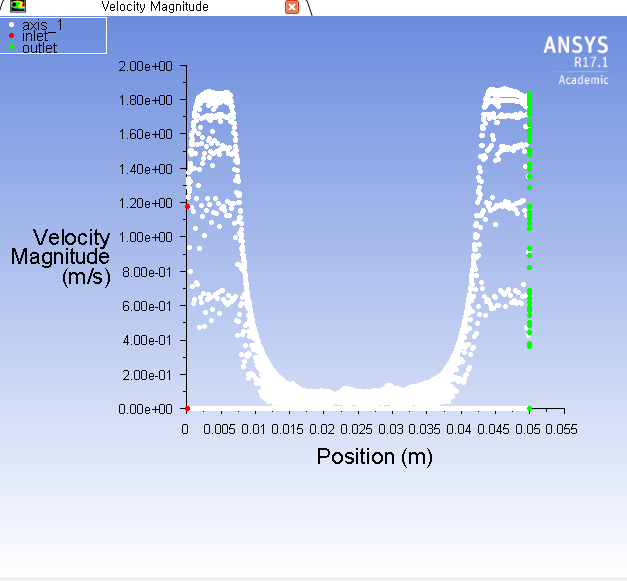Click the 0.04 x-axis label
This screenshot has width=627, height=581.
(x=459, y=429)
